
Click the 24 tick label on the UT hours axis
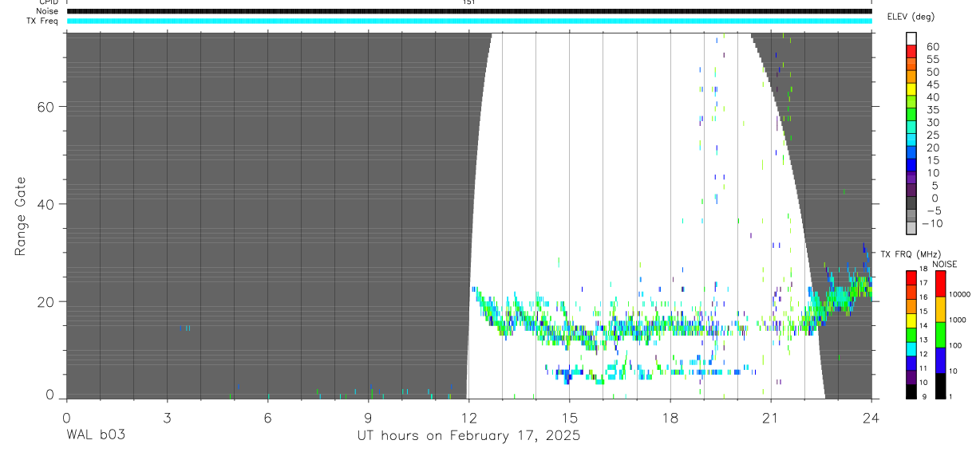871,418
